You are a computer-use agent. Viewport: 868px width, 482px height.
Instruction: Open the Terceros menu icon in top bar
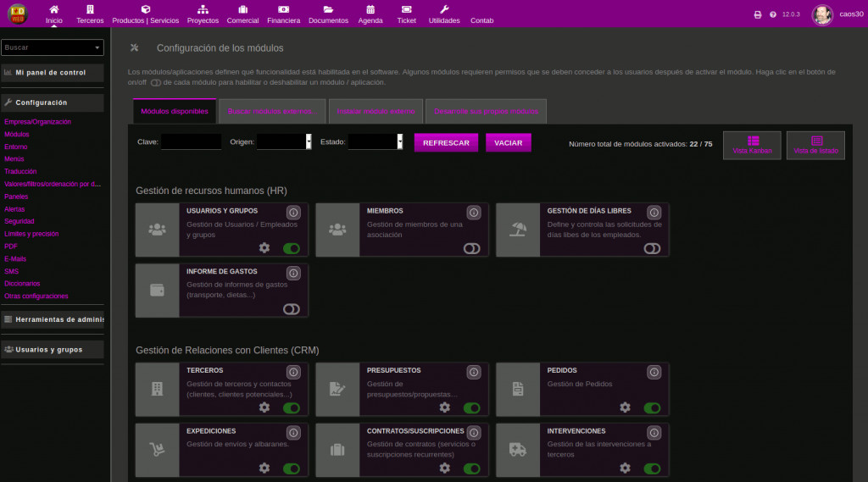(91, 9)
